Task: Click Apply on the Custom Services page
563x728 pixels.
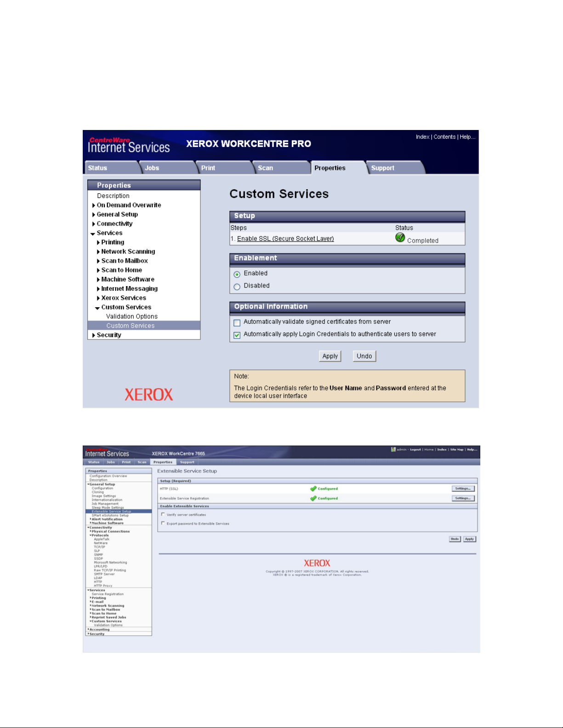Action: (x=330, y=356)
